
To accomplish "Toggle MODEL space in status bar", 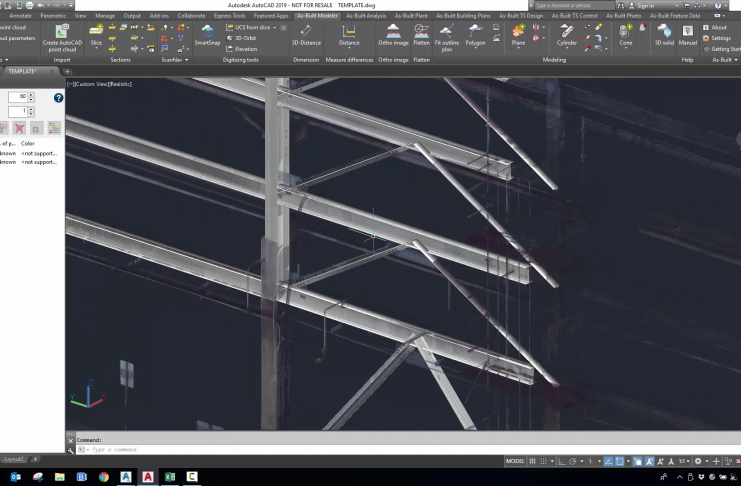I will point(516,461).
